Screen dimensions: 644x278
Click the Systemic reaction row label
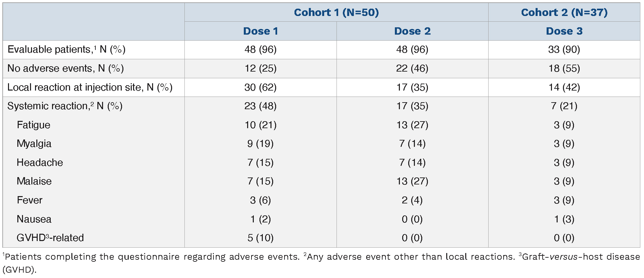65,106
